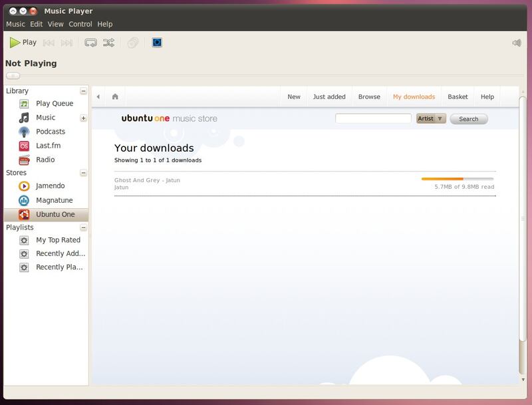The image size is (532, 405).
Task: Click the playback position slider
Action: (13, 76)
